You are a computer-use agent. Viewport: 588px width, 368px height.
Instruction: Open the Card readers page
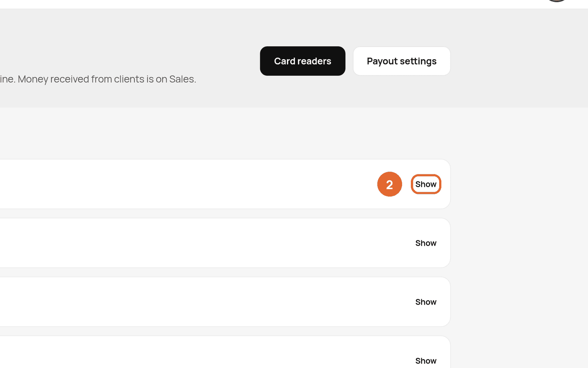pos(302,61)
